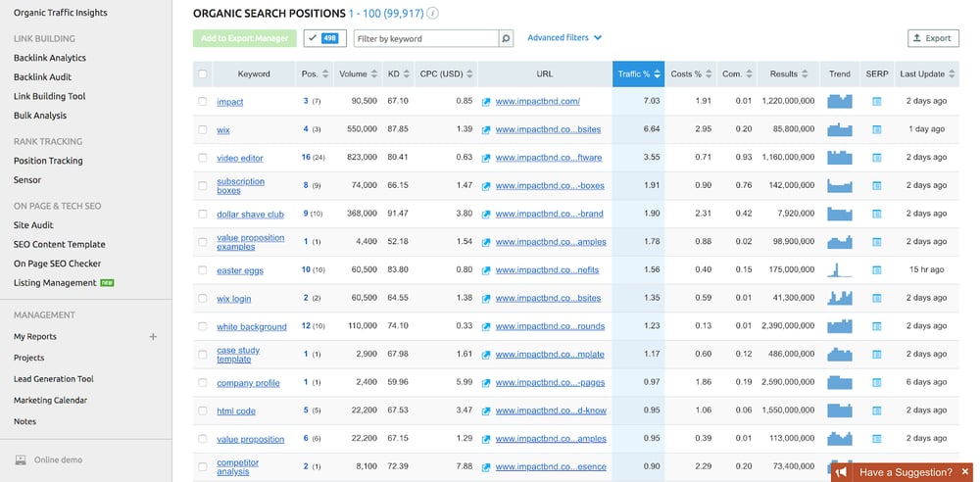This screenshot has width=980, height=482.
Task: Check the box for easter eggs row
Action: pyautogui.click(x=203, y=270)
